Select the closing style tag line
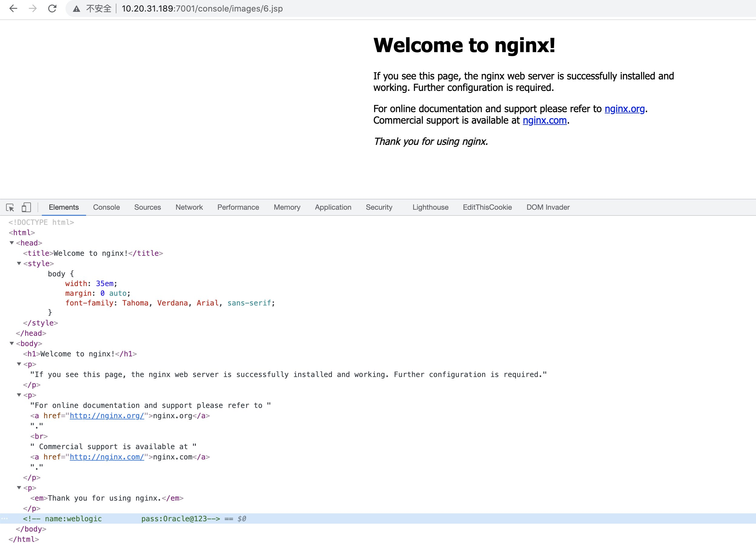This screenshot has height=557, width=756. pyautogui.click(x=40, y=323)
